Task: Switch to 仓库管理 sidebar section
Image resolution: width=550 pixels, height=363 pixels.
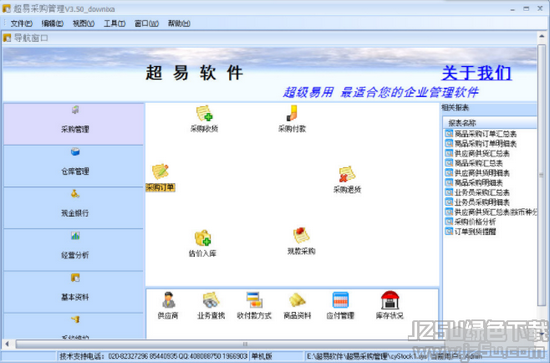Action: click(74, 166)
